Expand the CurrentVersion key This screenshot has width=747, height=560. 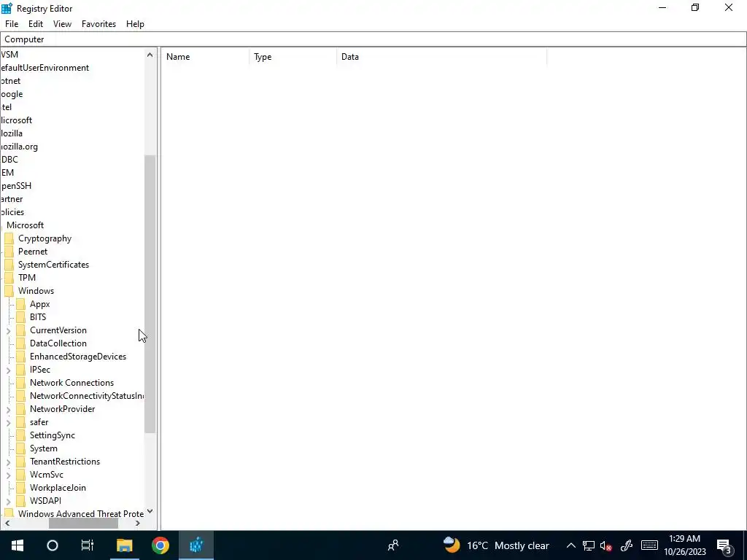[x=8, y=330]
